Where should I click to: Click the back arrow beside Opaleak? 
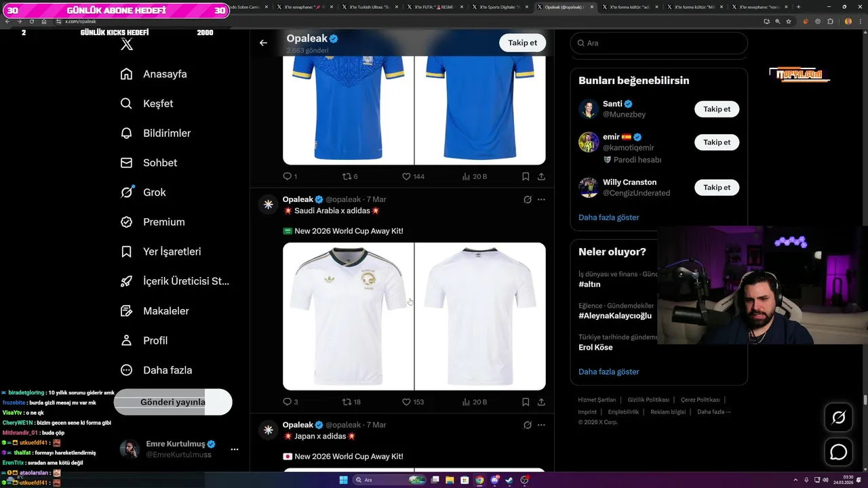[263, 43]
